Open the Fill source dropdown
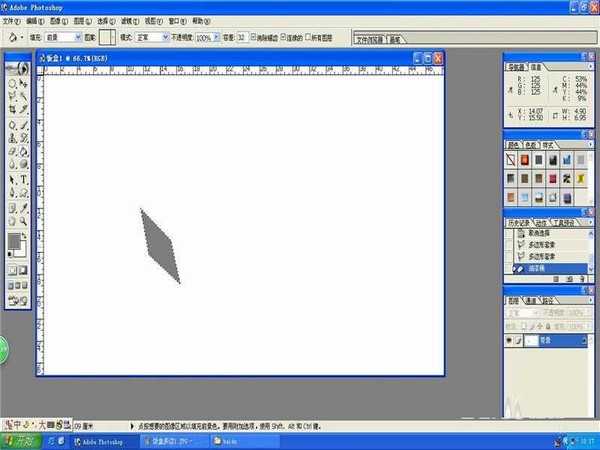 point(77,37)
